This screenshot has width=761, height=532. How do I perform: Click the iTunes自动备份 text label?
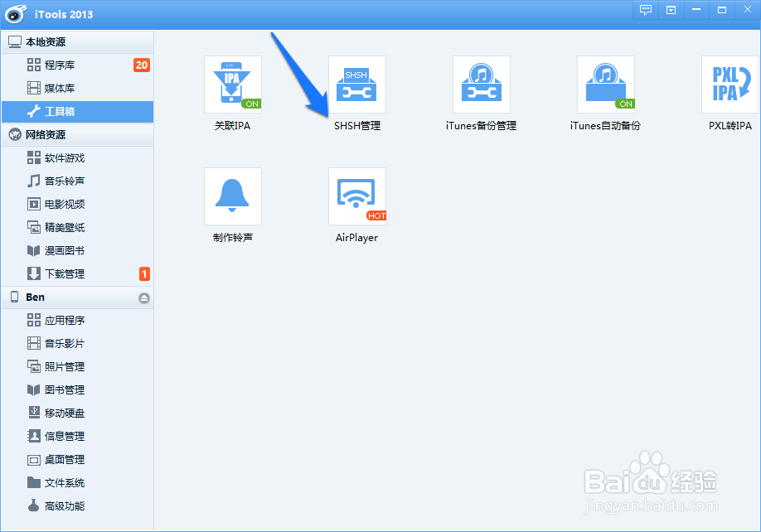[x=605, y=126]
